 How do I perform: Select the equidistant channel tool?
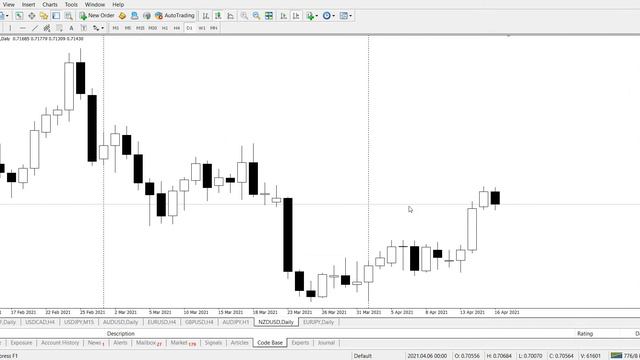(x=47, y=28)
